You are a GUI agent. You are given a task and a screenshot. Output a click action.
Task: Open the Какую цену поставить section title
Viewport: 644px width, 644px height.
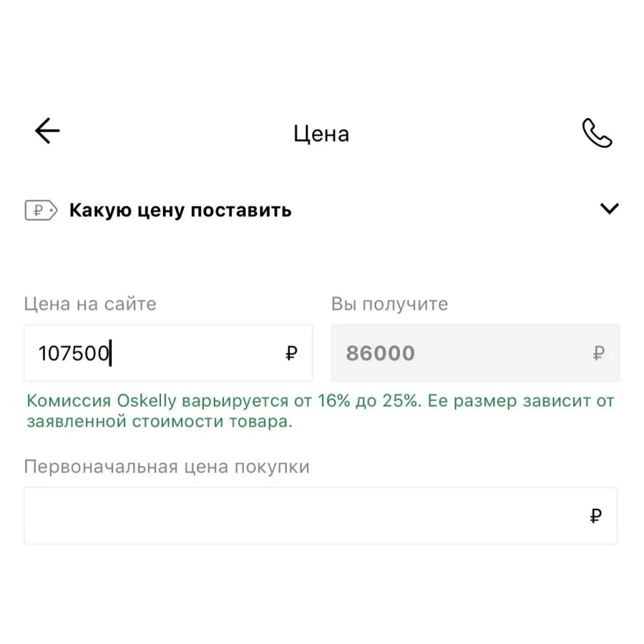180,210
